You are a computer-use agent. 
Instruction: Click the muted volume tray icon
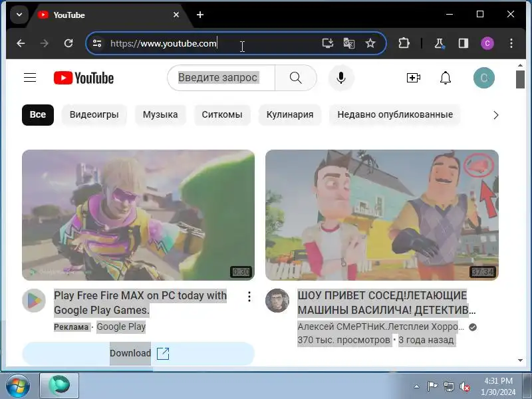click(x=464, y=386)
